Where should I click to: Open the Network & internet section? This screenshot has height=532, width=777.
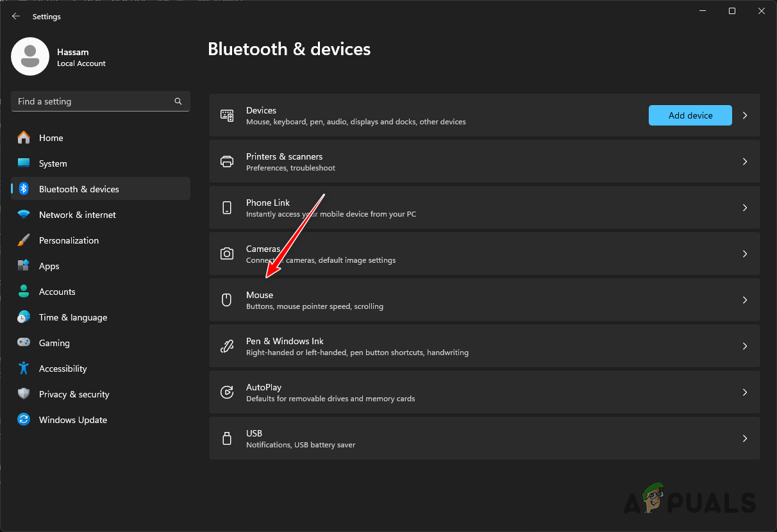pyautogui.click(x=77, y=215)
